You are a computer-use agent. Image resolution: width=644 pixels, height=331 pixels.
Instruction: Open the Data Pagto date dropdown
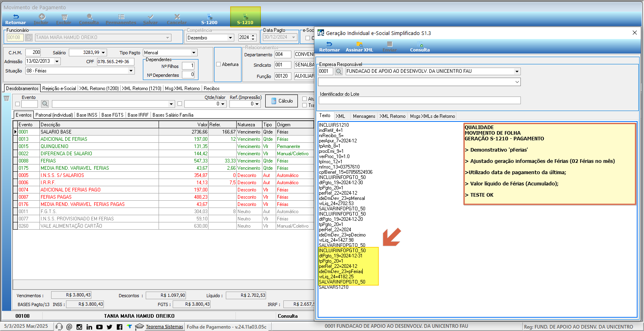click(294, 37)
